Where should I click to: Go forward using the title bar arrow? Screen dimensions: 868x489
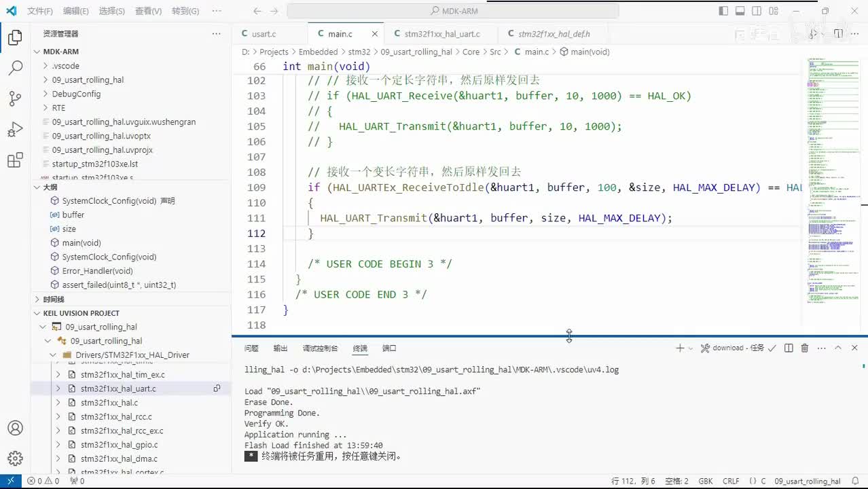point(275,11)
